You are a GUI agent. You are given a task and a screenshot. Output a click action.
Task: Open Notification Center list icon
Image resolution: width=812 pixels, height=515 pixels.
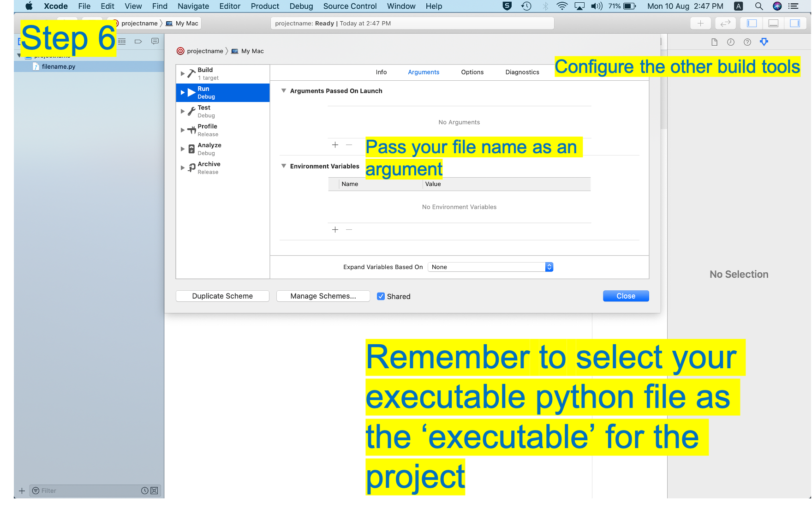point(794,6)
